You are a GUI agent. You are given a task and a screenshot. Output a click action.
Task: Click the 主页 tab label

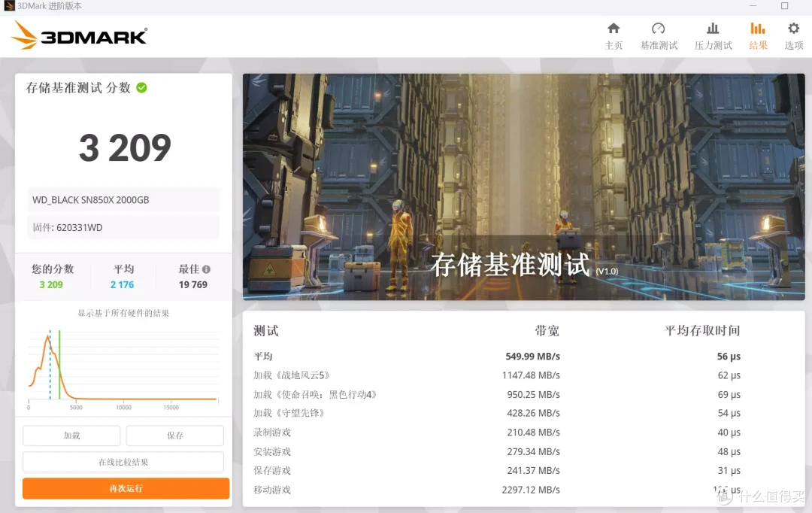pyautogui.click(x=614, y=46)
